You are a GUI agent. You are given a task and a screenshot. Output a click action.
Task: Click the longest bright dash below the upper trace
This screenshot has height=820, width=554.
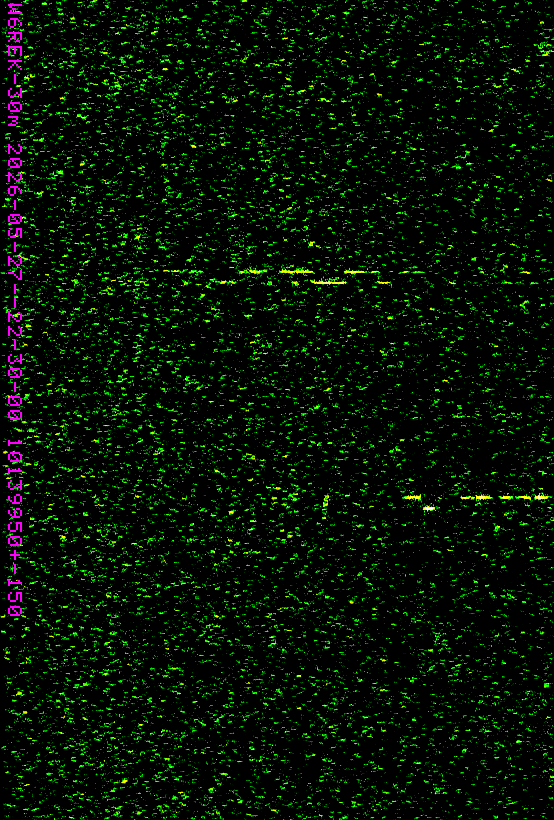(328, 282)
